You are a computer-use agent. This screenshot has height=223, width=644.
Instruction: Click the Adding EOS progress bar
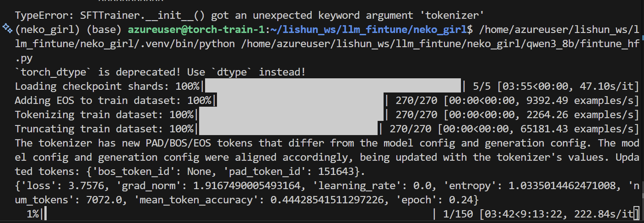(x=300, y=100)
